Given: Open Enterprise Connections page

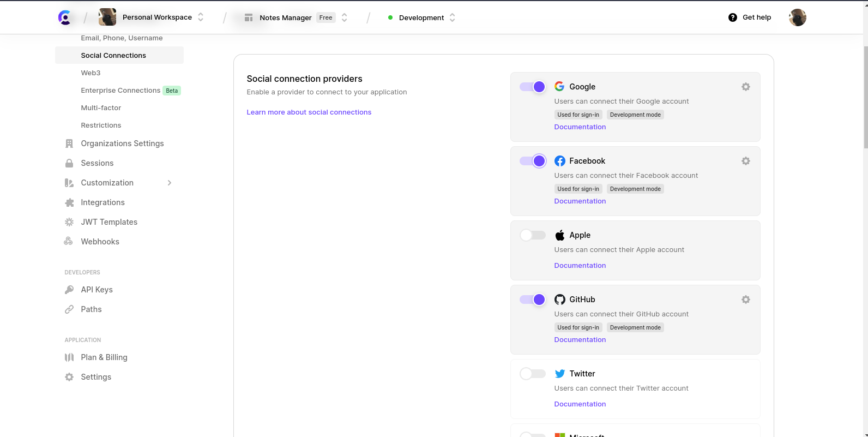Looking at the screenshot, I should tap(120, 91).
